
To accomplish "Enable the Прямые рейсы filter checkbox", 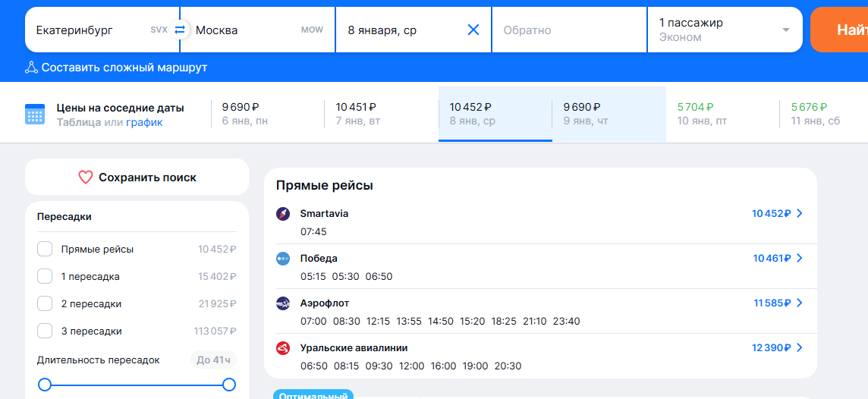I will [45, 249].
